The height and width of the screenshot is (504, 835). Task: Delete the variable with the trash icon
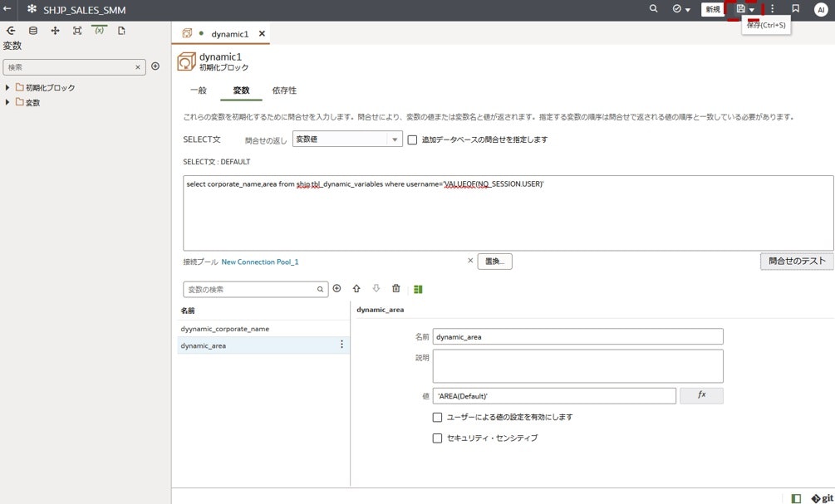click(395, 288)
